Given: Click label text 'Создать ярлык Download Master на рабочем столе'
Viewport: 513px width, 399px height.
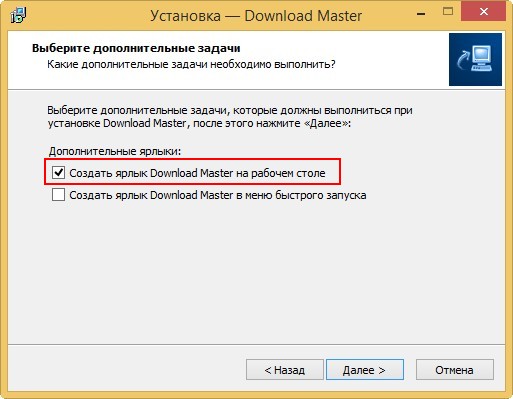Looking at the screenshot, I should pos(197,173).
